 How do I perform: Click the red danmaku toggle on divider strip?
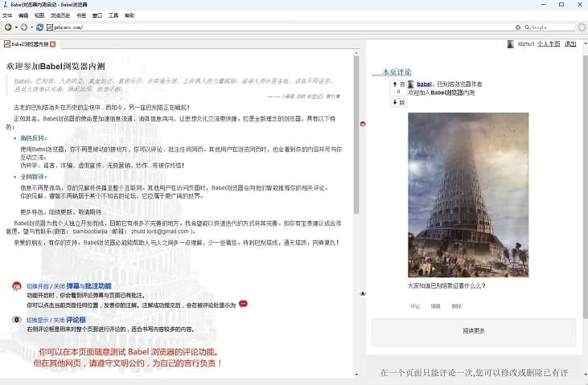tap(363, 124)
